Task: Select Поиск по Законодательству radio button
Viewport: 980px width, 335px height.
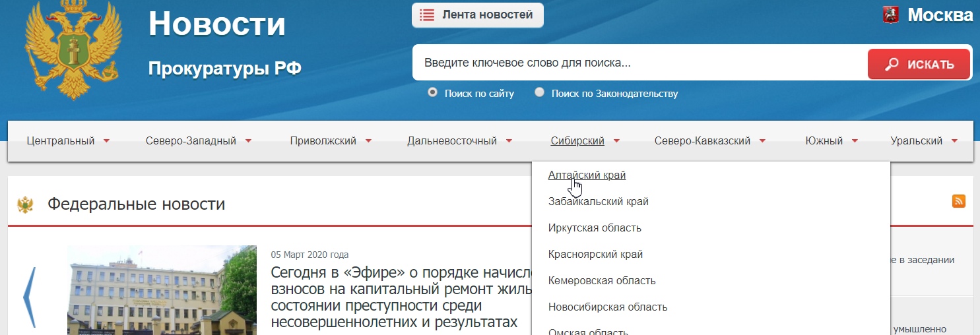Action: click(x=540, y=92)
